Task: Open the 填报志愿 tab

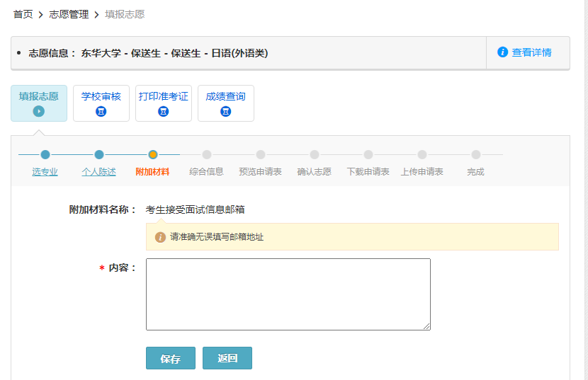Action: [39, 97]
